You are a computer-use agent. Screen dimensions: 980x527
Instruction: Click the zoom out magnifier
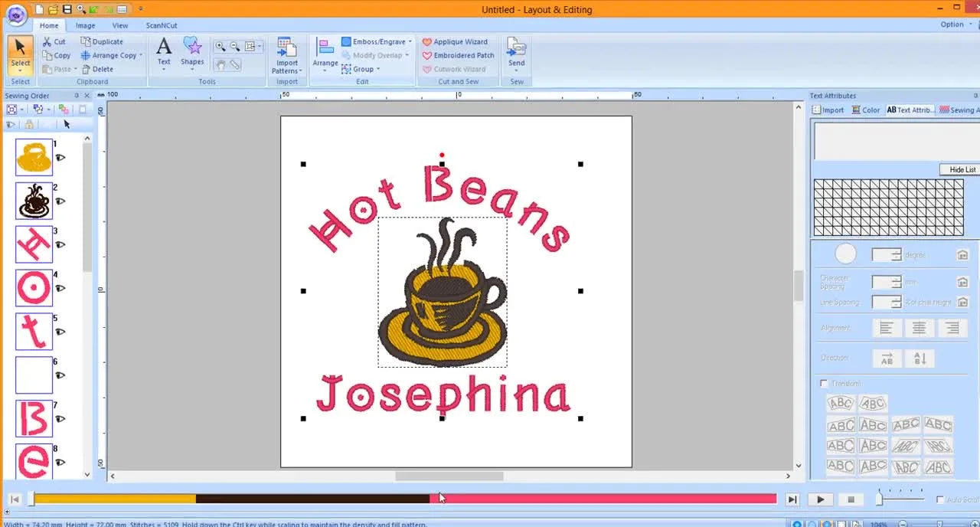(235, 47)
